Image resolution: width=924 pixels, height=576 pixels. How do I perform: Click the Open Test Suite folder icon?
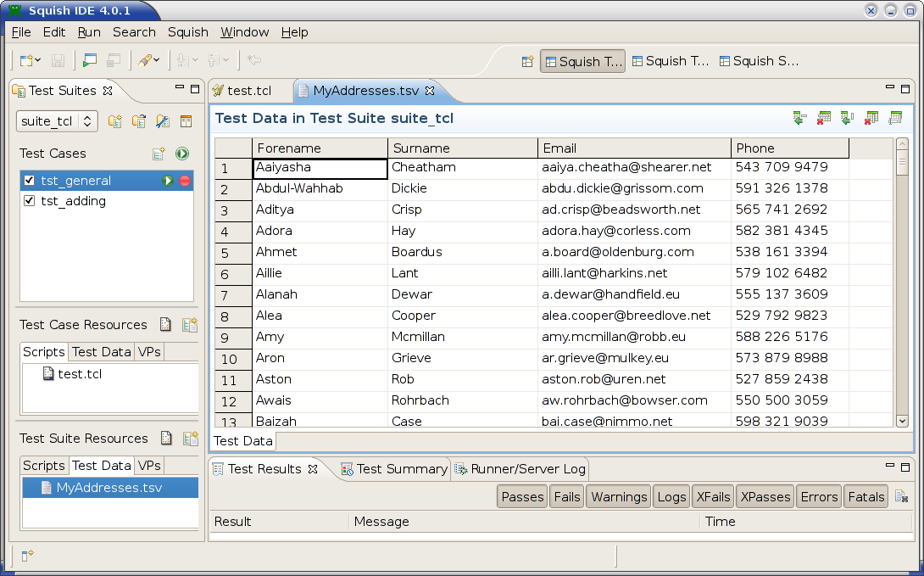(x=138, y=121)
